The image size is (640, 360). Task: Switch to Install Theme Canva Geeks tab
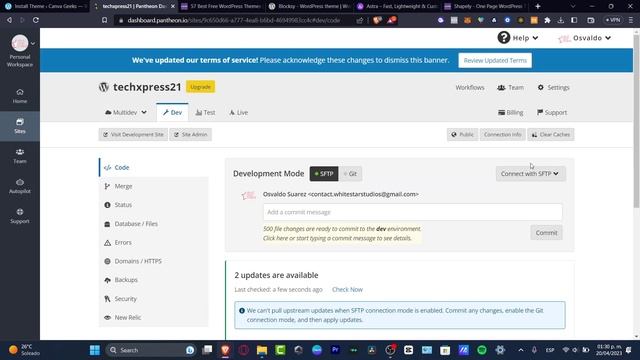45,7
